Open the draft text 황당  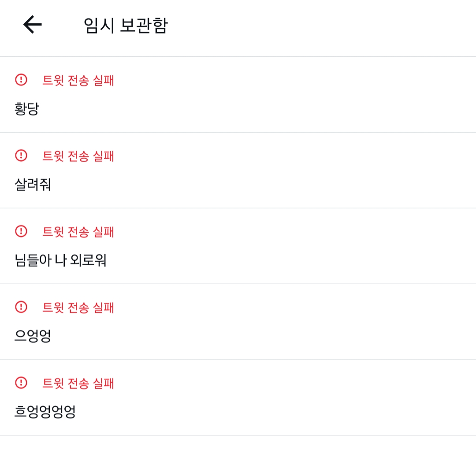[x=27, y=108]
